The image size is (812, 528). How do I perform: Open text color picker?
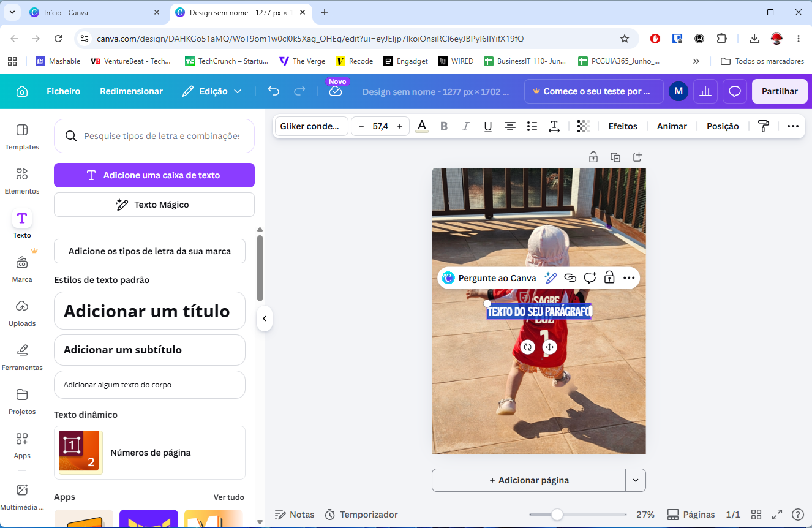[422, 126]
